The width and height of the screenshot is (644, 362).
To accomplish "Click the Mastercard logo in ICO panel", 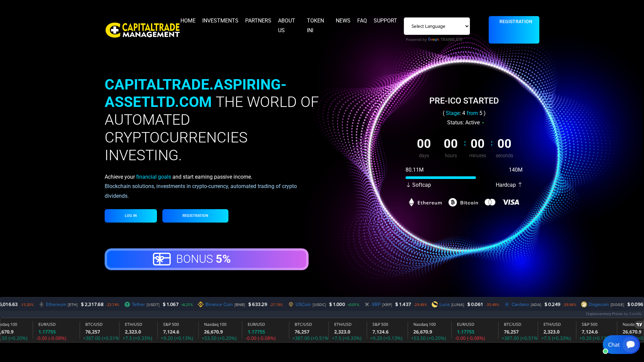I will click(490, 202).
